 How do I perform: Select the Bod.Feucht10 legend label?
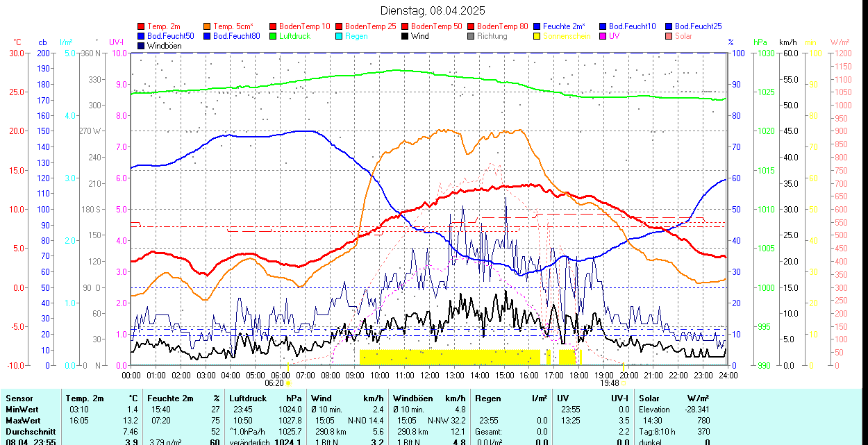pyautogui.click(x=632, y=26)
